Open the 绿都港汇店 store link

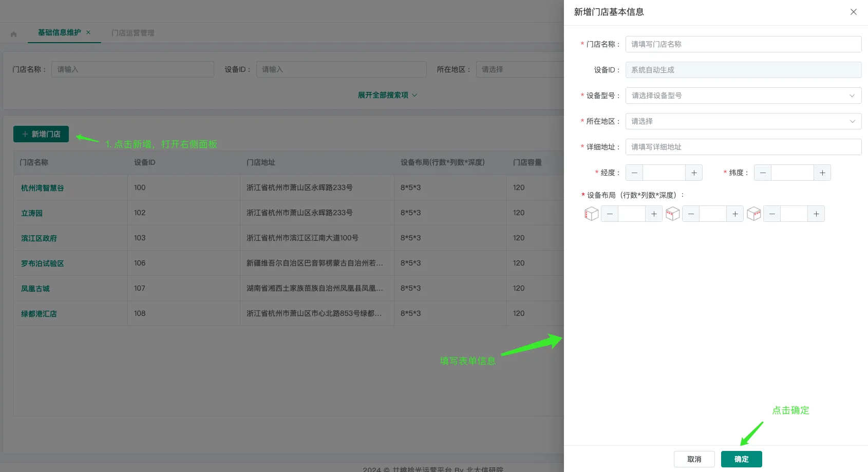click(39, 314)
